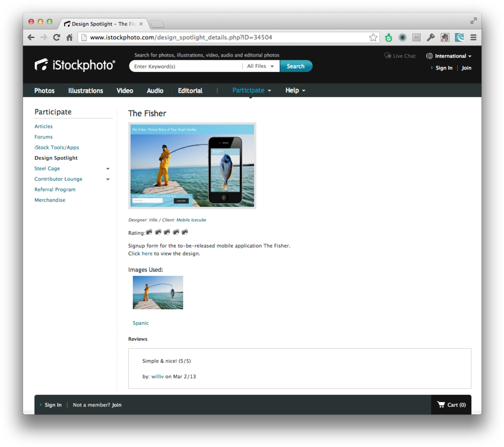This screenshot has width=504, height=447.
Task: Rate the design with the fifth rating icon
Action: pyautogui.click(x=185, y=232)
